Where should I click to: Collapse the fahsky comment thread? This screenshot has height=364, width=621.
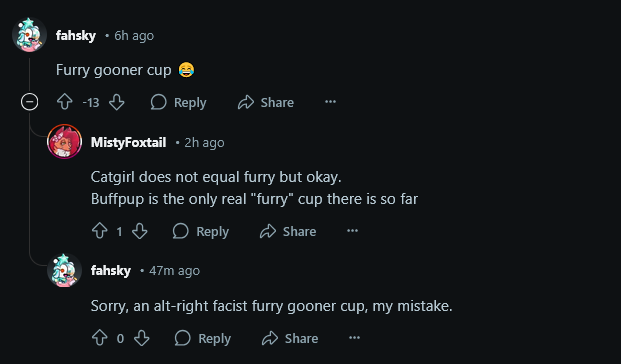click(x=29, y=102)
